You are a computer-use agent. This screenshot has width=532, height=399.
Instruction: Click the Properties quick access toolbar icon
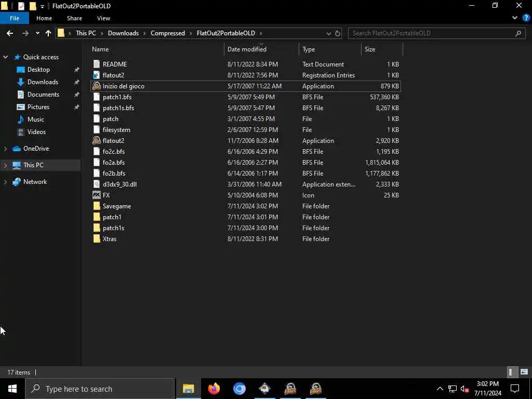tap(21, 6)
